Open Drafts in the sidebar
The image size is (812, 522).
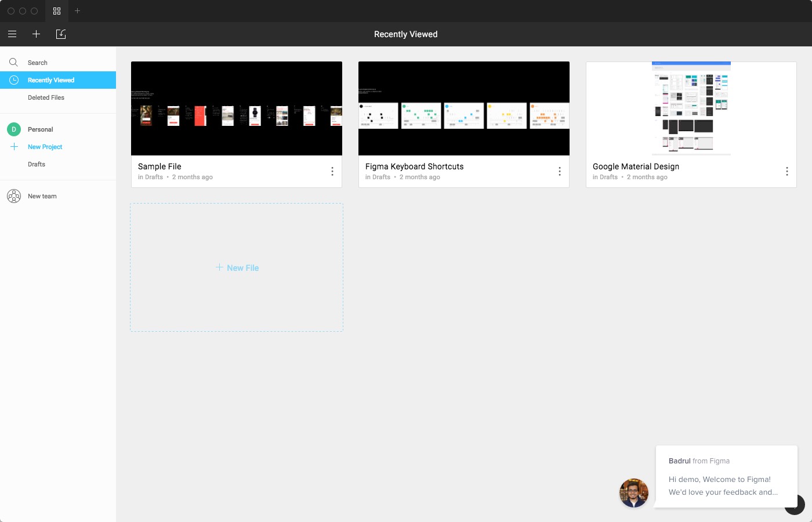point(37,164)
